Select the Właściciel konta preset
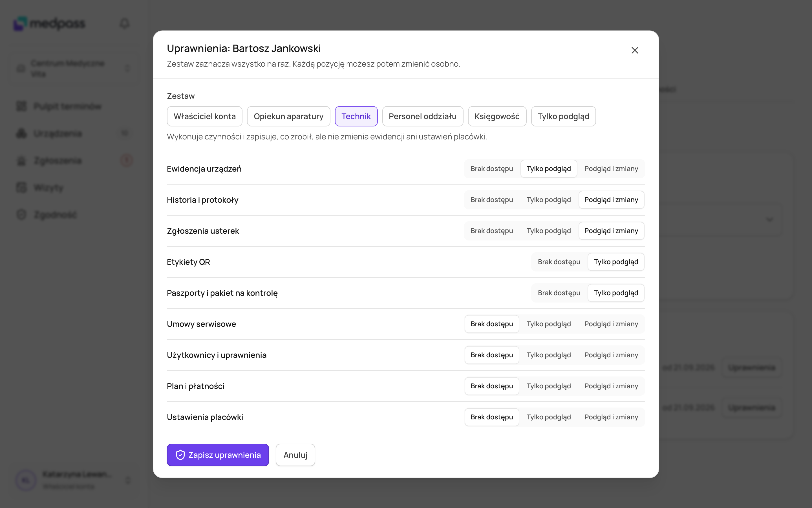The image size is (812, 508). click(x=205, y=116)
